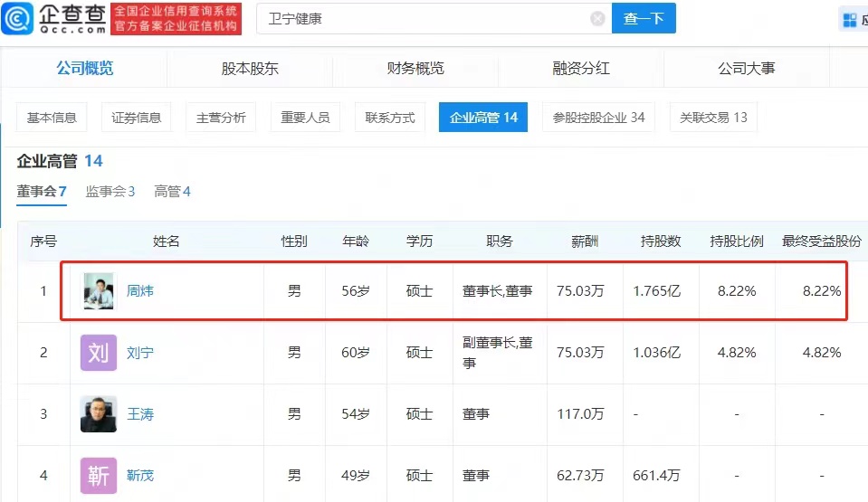The height and width of the screenshot is (502, 868).
Task: Click the 持股比例 column header
Action: pyautogui.click(x=737, y=242)
